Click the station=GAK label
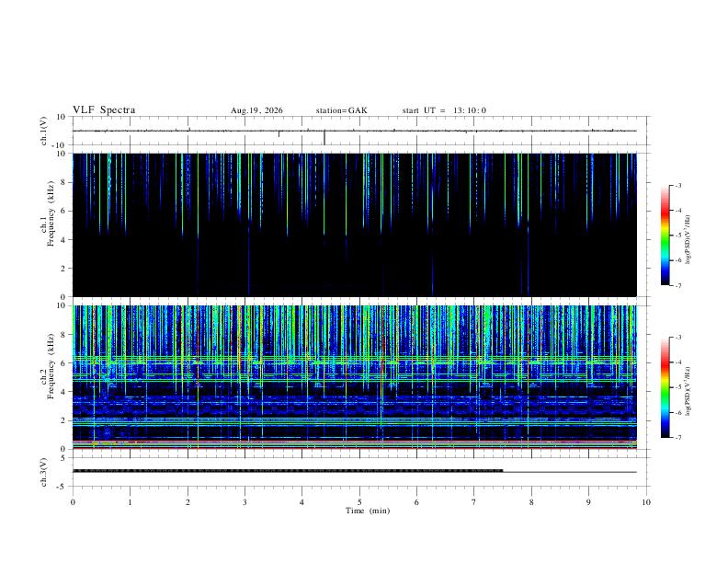This screenshot has height=563, width=728. [x=341, y=110]
